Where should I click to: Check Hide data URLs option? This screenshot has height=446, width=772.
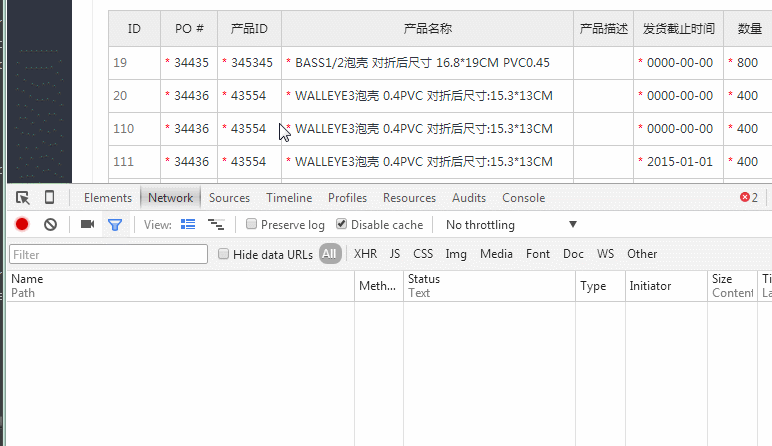tap(224, 254)
